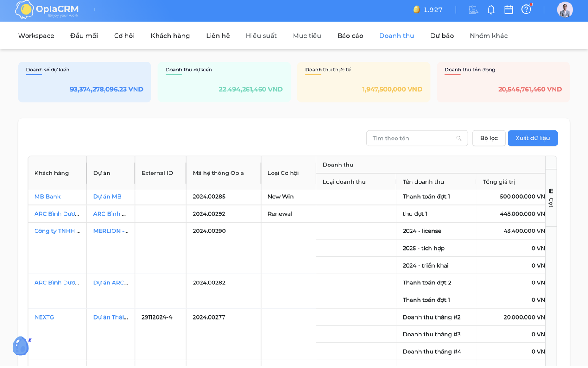The image size is (588, 368).
Task: Open the user profile avatar
Action: (x=565, y=10)
